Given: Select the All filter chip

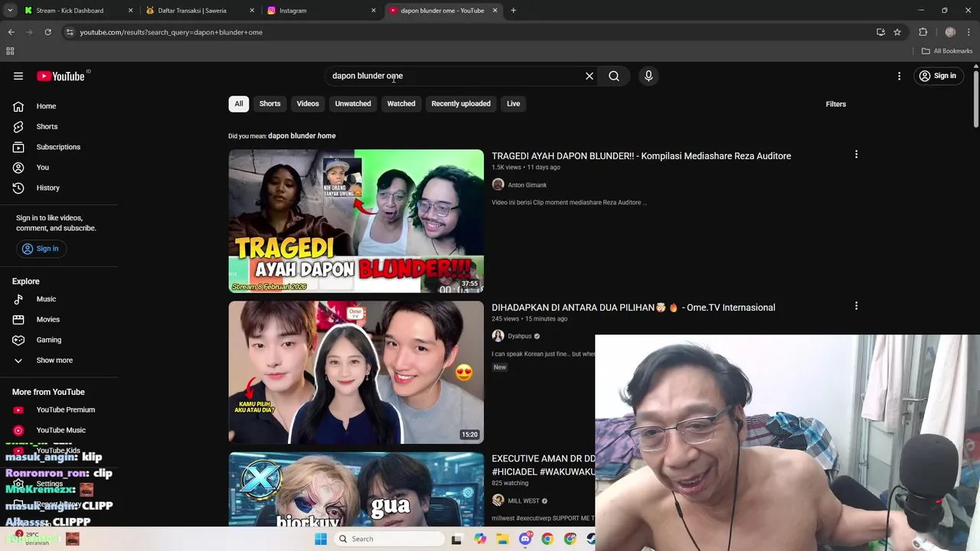Looking at the screenshot, I should [239, 104].
